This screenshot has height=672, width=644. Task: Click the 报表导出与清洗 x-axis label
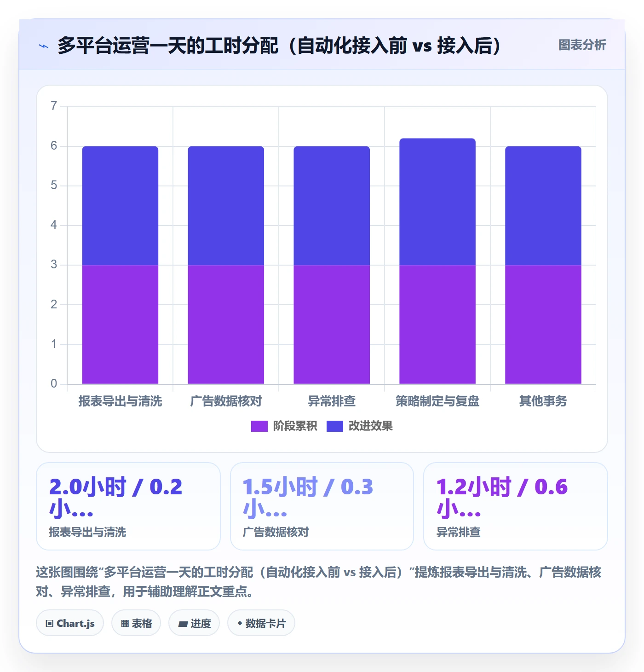(x=120, y=401)
